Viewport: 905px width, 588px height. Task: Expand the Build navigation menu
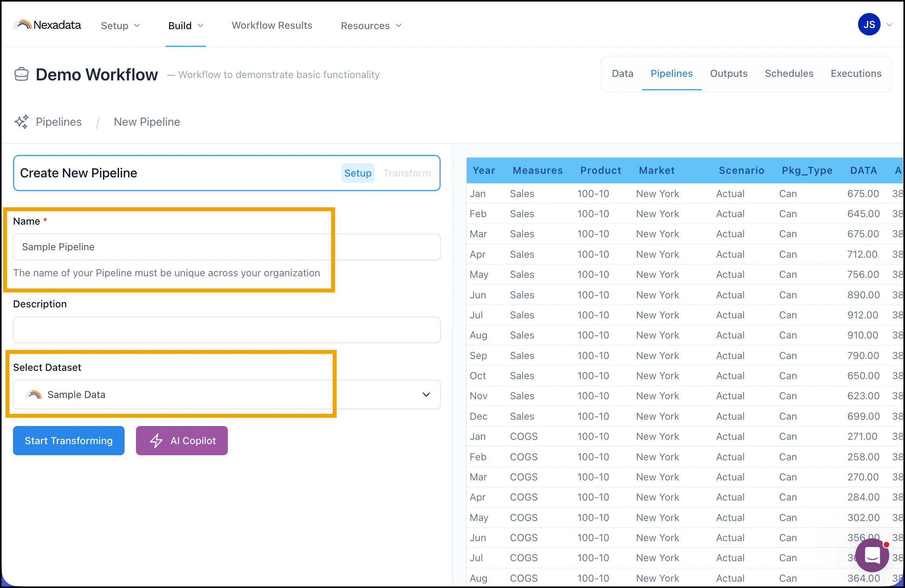[186, 26]
